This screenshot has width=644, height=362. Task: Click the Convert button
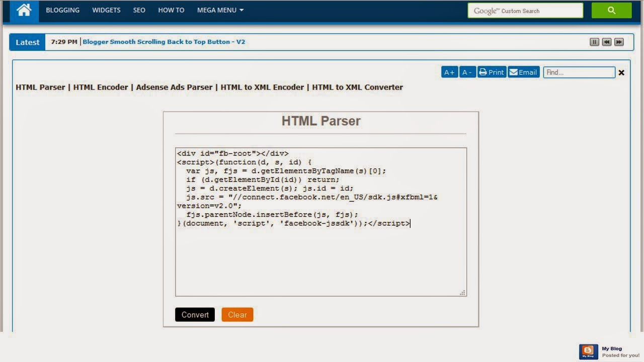pyautogui.click(x=195, y=315)
